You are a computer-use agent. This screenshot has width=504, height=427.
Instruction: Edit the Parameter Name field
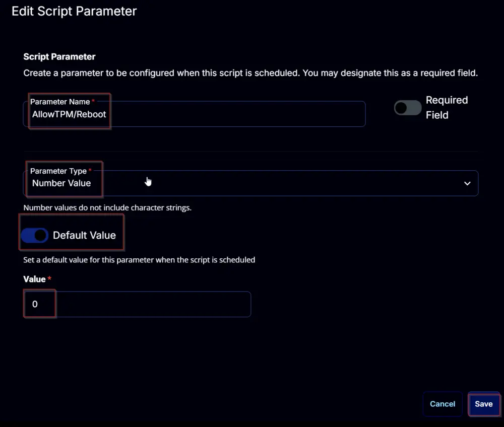[194, 114]
